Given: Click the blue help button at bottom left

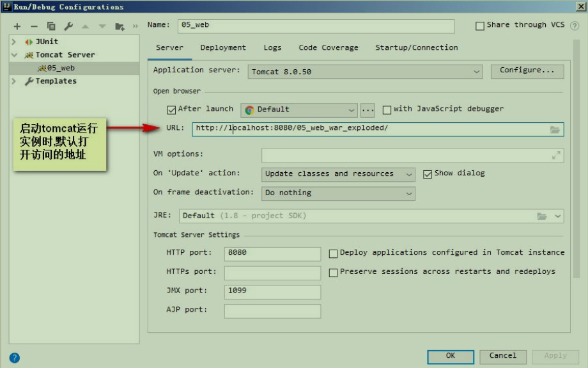Looking at the screenshot, I should coord(15,358).
